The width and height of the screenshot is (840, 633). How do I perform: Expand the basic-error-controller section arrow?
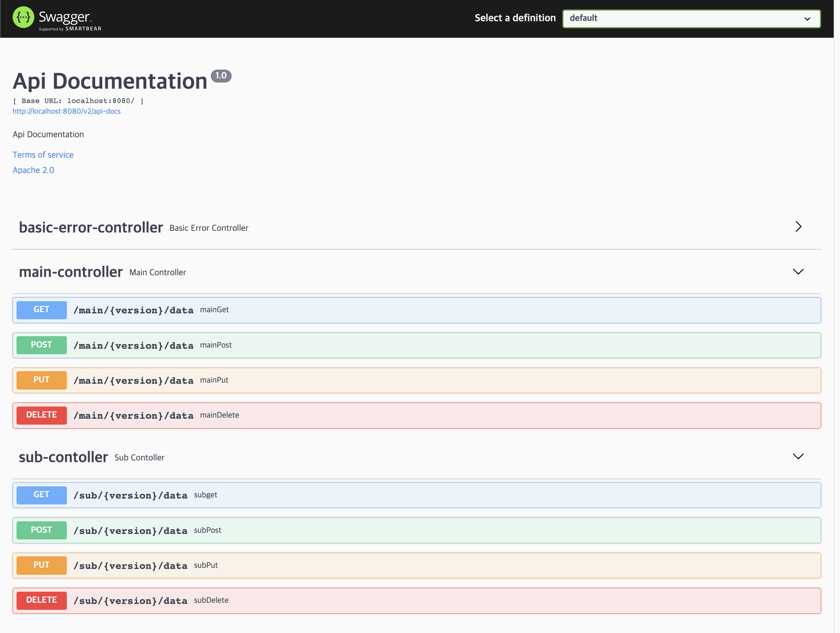798,227
